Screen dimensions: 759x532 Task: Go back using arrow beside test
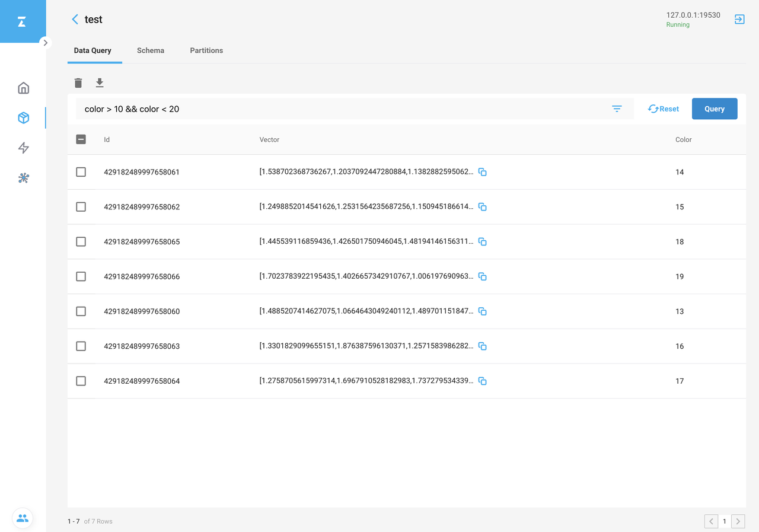pos(75,20)
